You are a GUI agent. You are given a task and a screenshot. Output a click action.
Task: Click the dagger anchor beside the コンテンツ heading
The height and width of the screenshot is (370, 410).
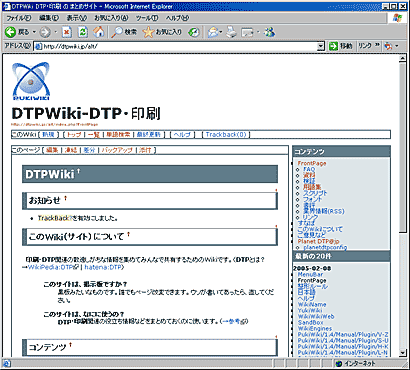[70, 345]
